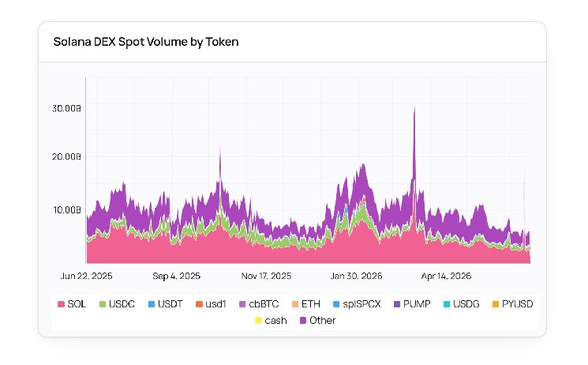Click the Jan 30, 2026 date label
588x365 pixels.
(356, 276)
